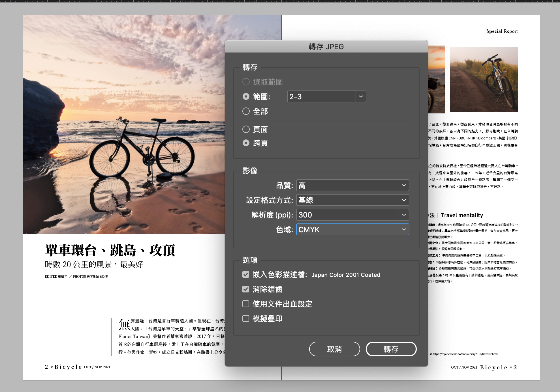Click the resolution 300 input field

click(x=347, y=215)
